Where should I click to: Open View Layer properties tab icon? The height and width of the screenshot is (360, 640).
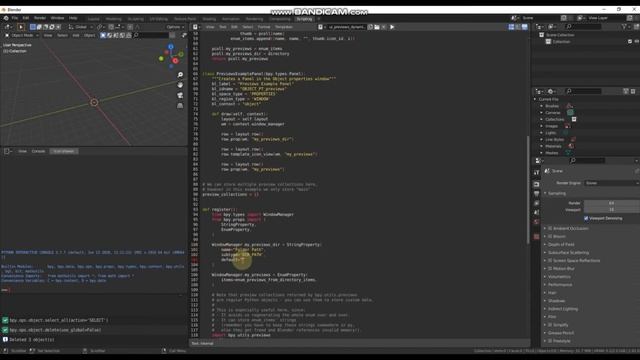[536, 203]
